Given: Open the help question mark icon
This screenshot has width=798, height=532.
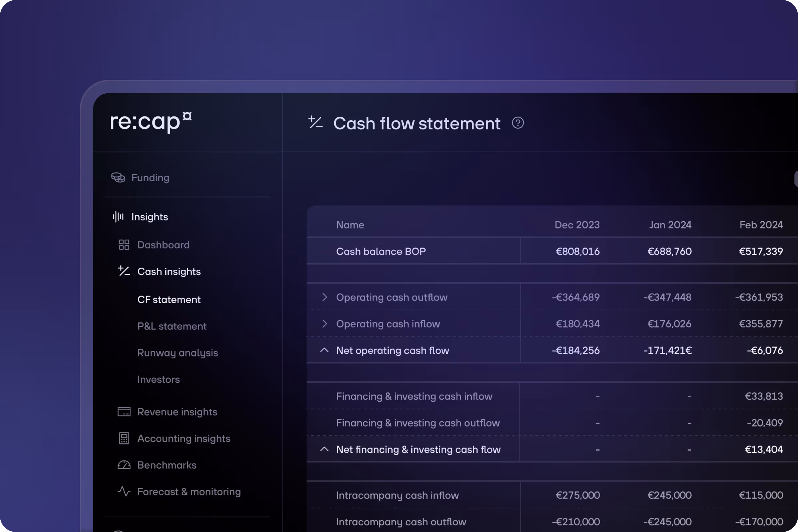Looking at the screenshot, I should pyautogui.click(x=518, y=123).
